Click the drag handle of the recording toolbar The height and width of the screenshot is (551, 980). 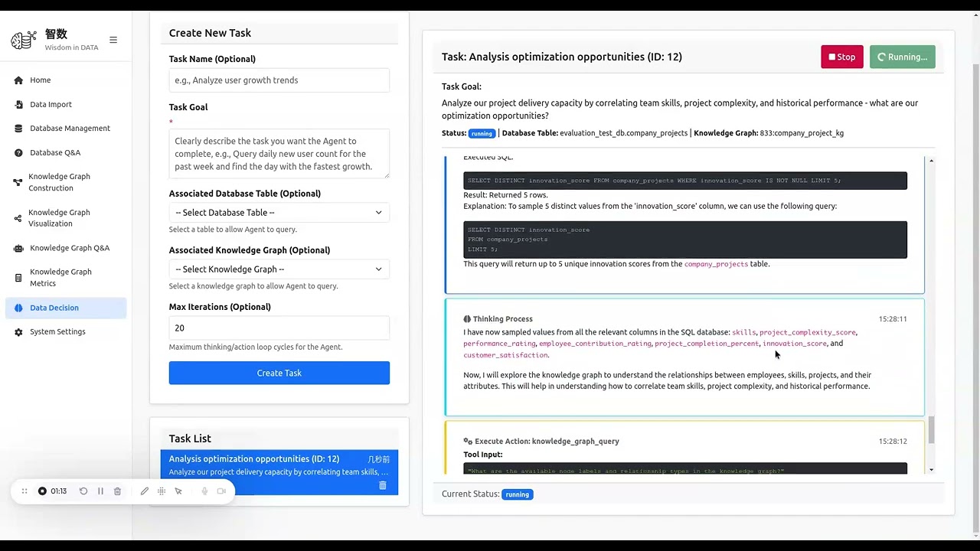(24, 491)
